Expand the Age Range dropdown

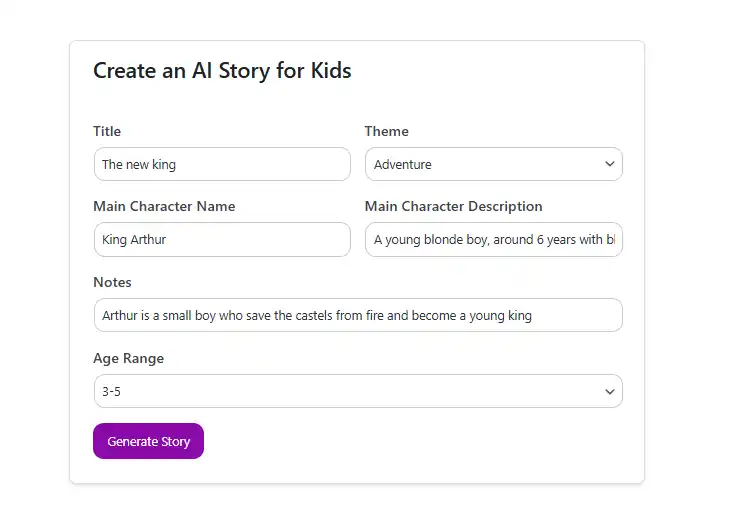tap(357, 391)
